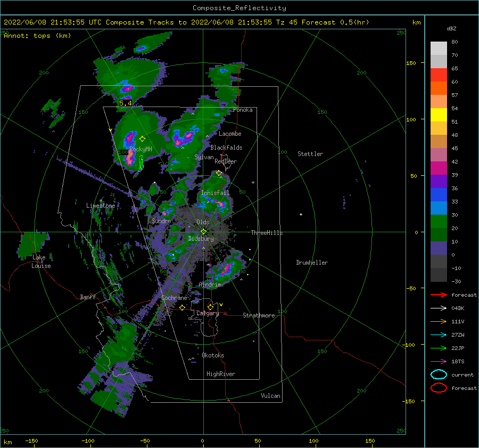Click the ThreeHills city label
Screen dimensions: 479x448
point(267,233)
